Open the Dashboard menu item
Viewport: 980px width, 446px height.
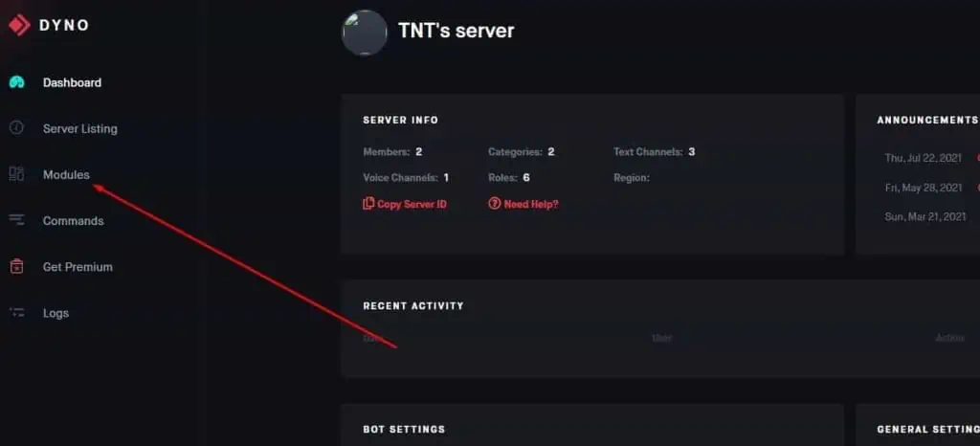pos(72,82)
